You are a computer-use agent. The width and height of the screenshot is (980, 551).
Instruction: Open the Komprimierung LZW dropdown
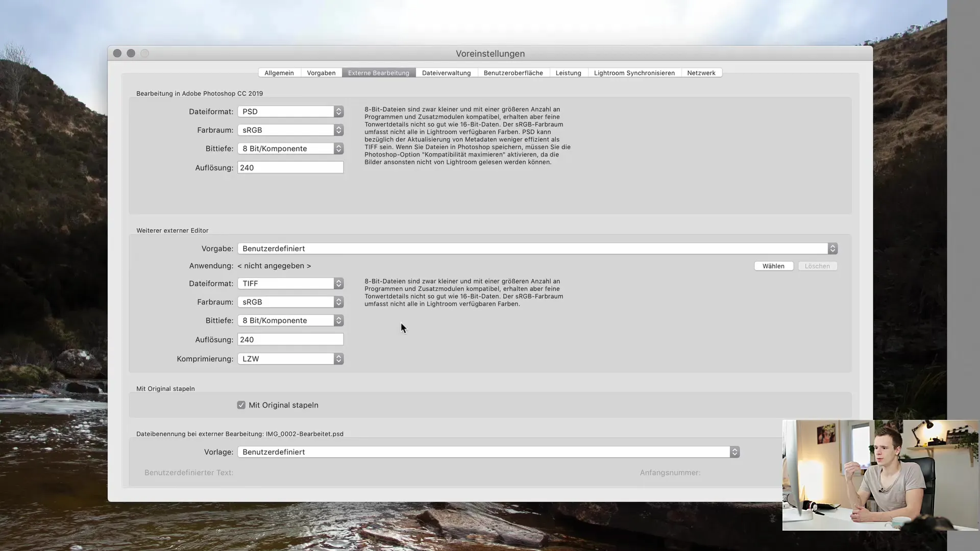click(x=290, y=359)
